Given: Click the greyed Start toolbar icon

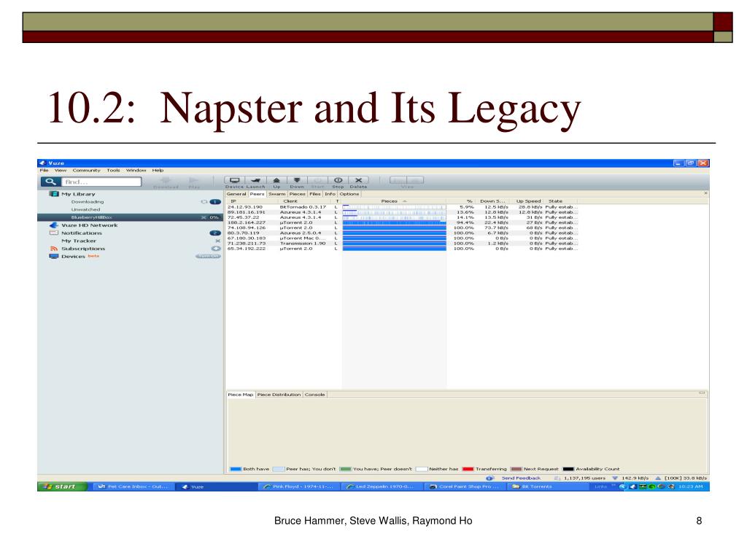Looking at the screenshot, I should [x=317, y=181].
